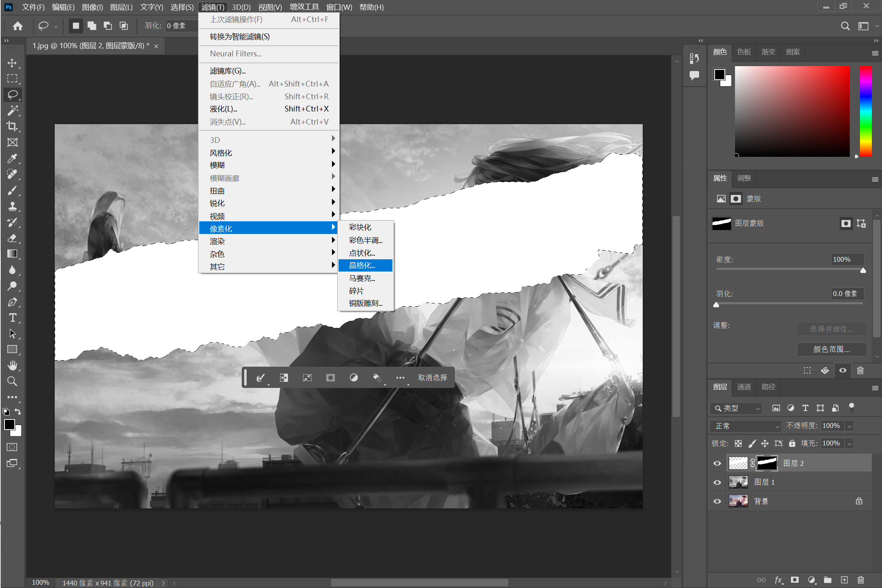The image size is (882, 588).
Task: Open the 正常 blend mode dropdown
Action: pos(746,426)
